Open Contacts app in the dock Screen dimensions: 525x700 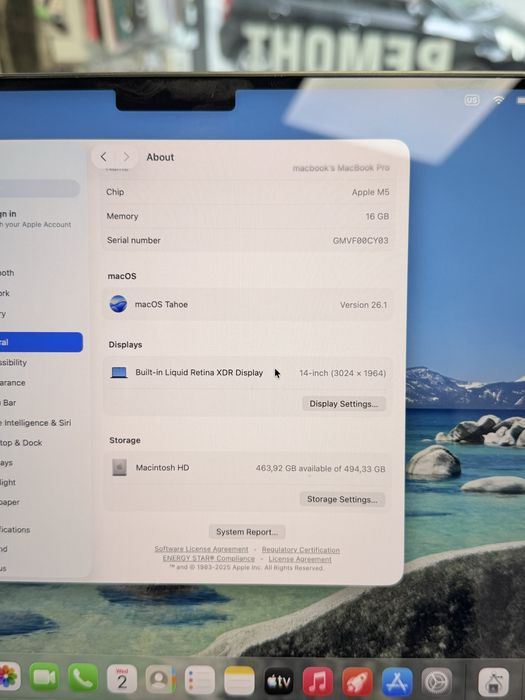(x=161, y=679)
